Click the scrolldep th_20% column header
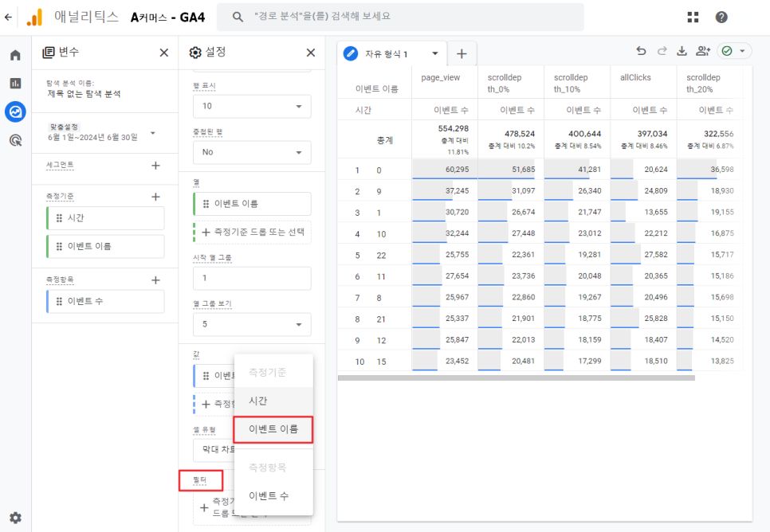This screenshot has height=532, width=770. tap(703, 84)
